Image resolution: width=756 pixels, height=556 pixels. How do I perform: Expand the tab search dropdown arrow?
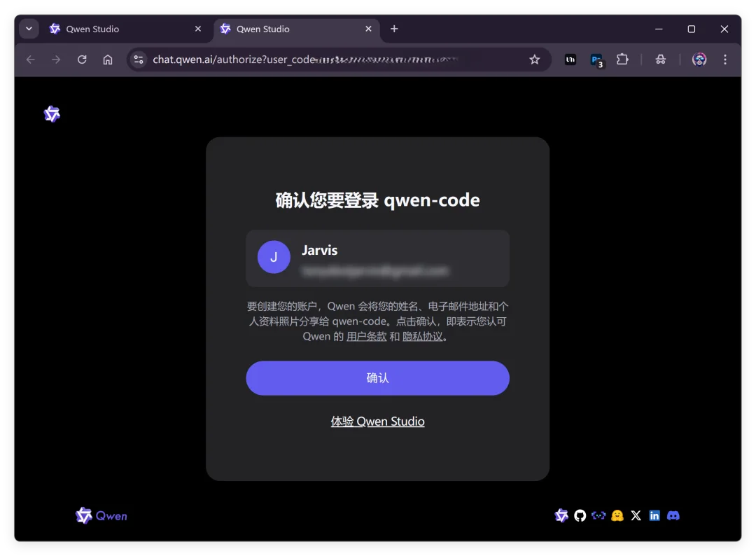(x=28, y=29)
